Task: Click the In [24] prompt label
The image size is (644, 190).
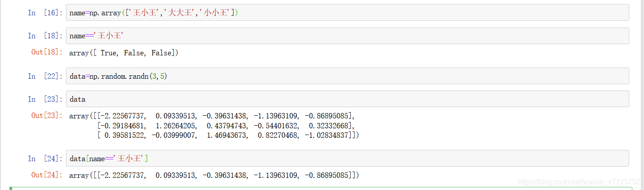Action: click(45, 158)
